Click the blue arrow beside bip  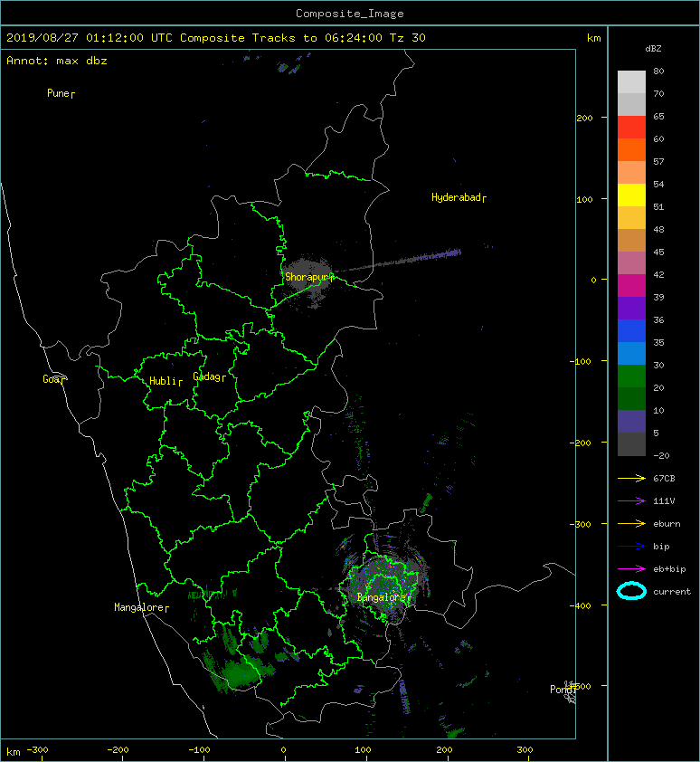coord(631,547)
